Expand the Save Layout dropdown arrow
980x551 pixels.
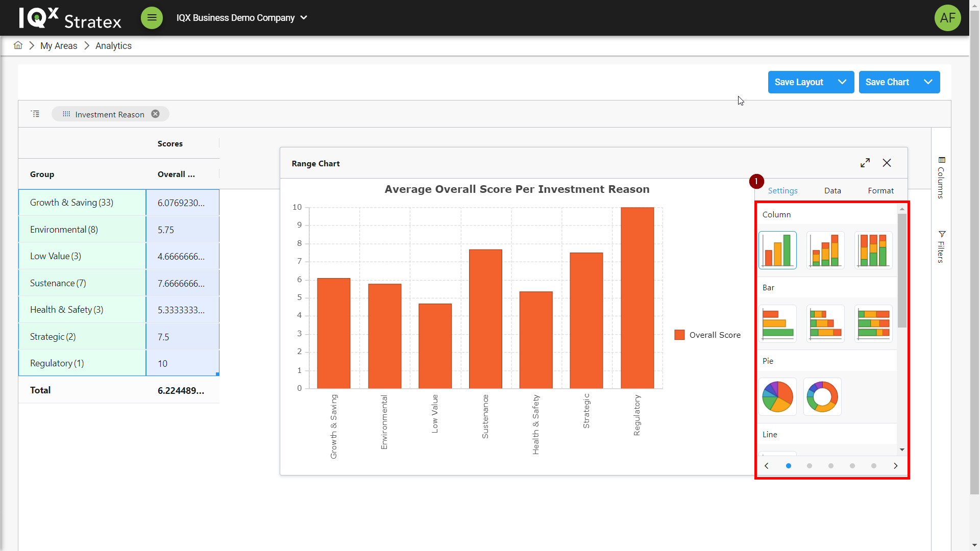pyautogui.click(x=842, y=82)
